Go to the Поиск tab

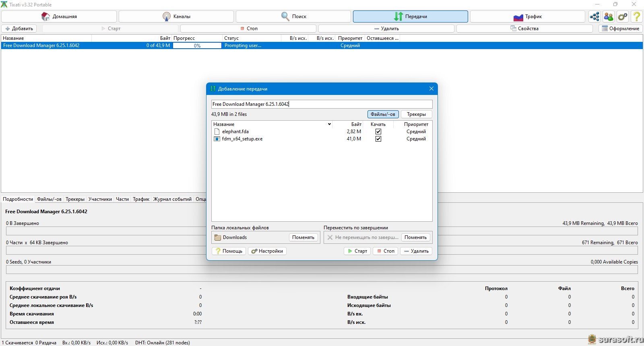[x=293, y=16]
